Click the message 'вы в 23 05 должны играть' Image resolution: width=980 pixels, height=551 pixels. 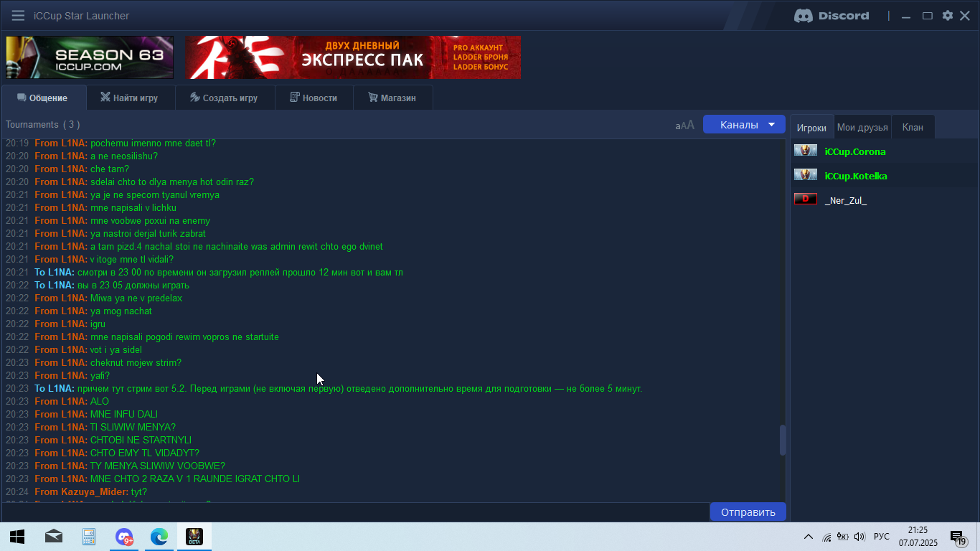[133, 286]
